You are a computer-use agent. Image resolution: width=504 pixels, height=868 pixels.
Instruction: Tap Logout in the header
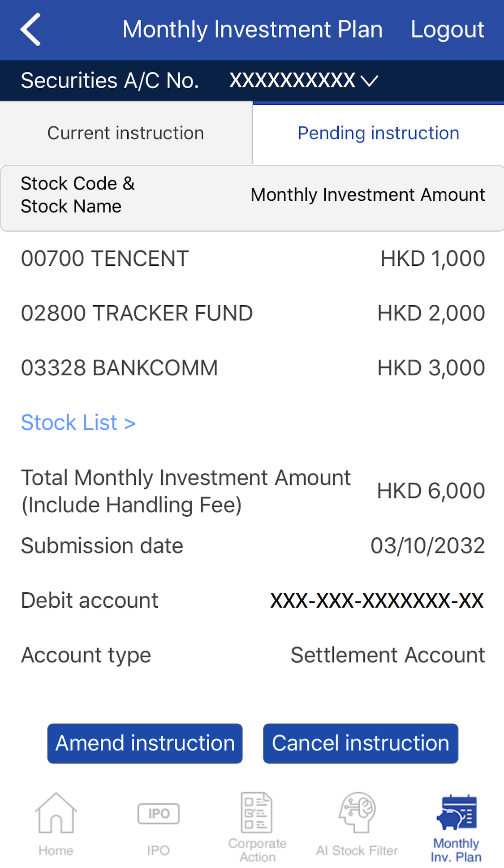447,30
